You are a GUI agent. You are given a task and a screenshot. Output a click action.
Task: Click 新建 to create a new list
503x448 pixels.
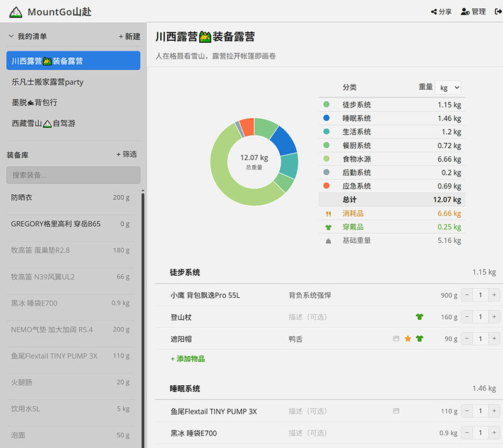[x=130, y=36]
